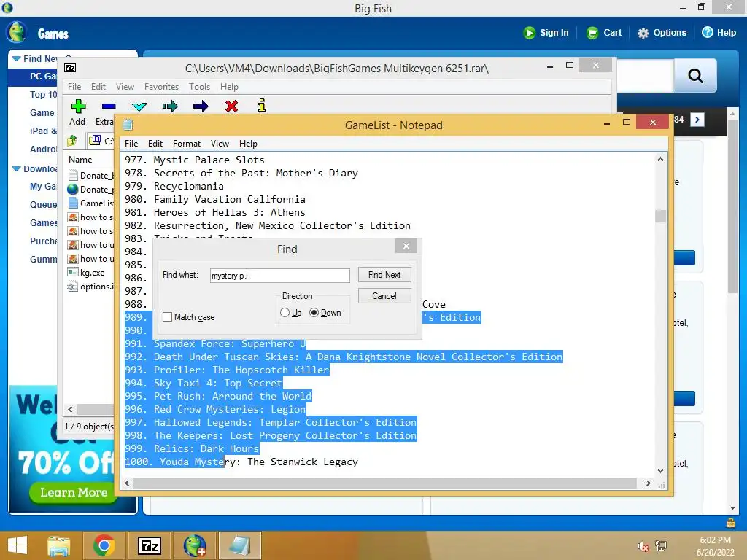Viewport: 747px width, 560px height.
Task: Click the Delete red X icon in 7-Zip
Action: (x=231, y=106)
